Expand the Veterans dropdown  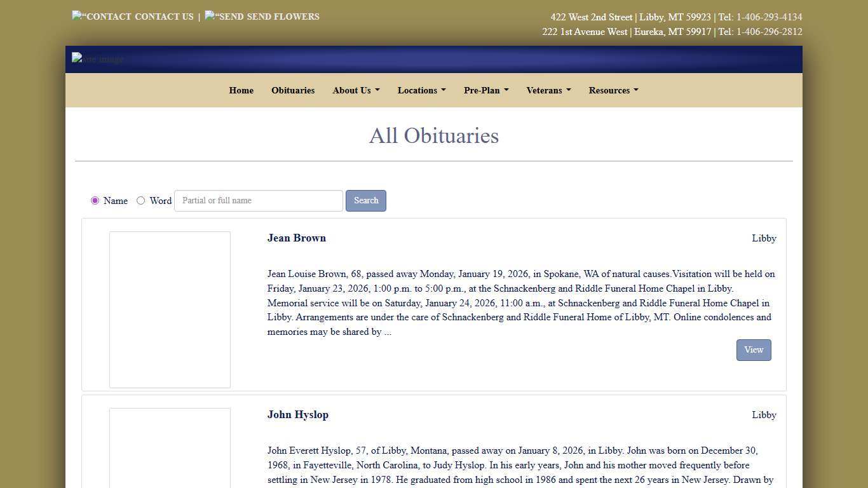[548, 90]
